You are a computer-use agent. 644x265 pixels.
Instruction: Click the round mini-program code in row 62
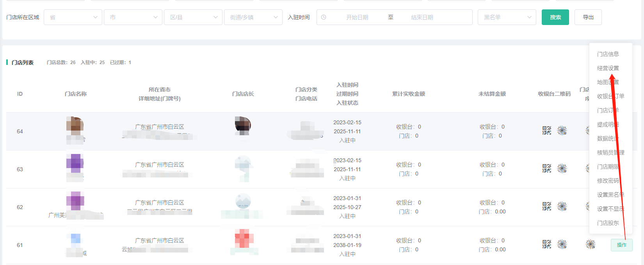pos(562,206)
